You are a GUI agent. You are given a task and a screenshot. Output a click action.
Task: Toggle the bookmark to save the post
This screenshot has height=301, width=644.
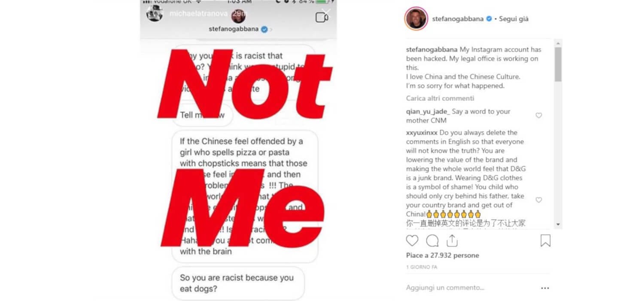545,240
